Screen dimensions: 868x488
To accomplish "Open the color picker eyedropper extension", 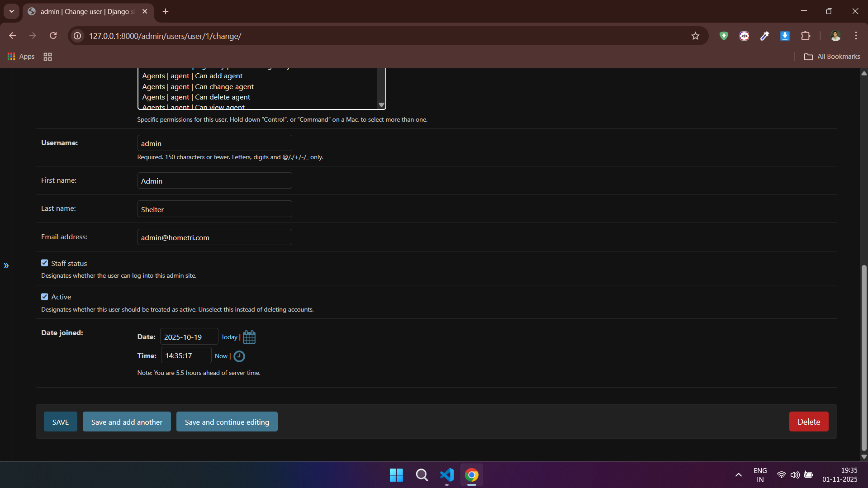I will 764,36.
